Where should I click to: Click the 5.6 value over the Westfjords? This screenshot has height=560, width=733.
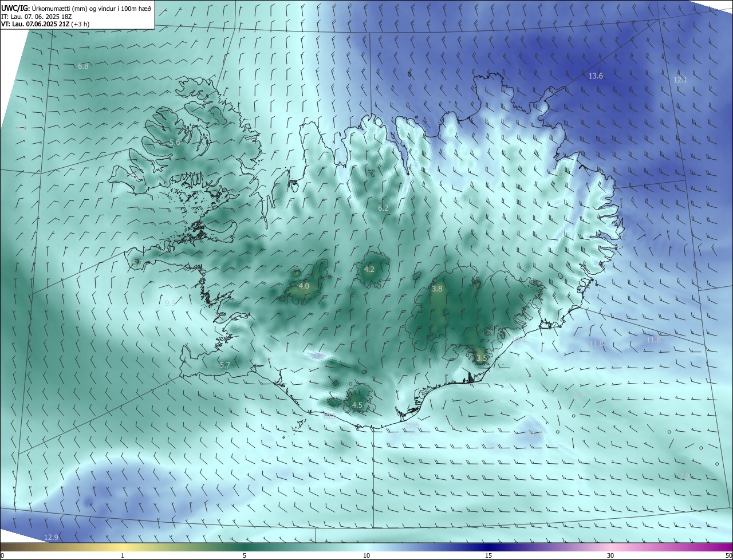175,143
